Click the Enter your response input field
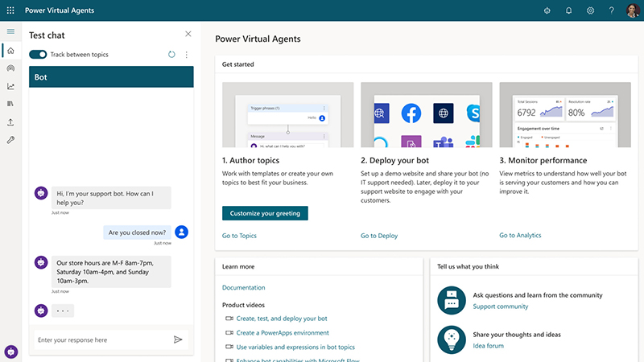 101,340
